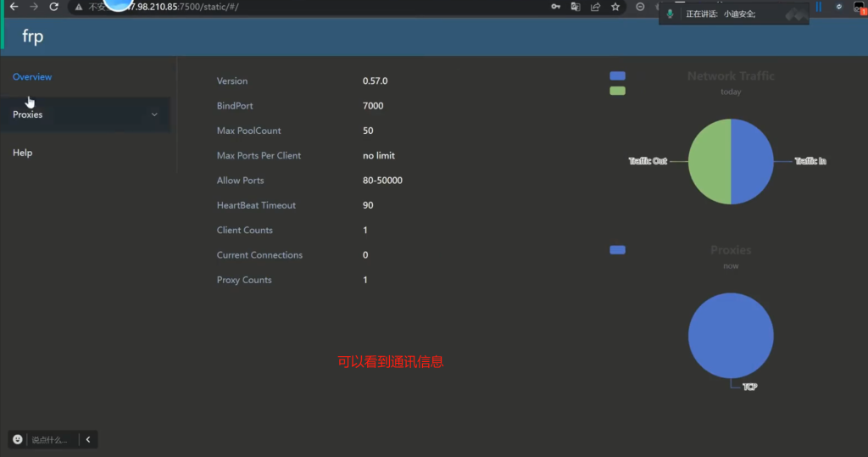868x457 pixels.
Task: Click the Max PoolCount value 50
Action: tap(368, 131)
